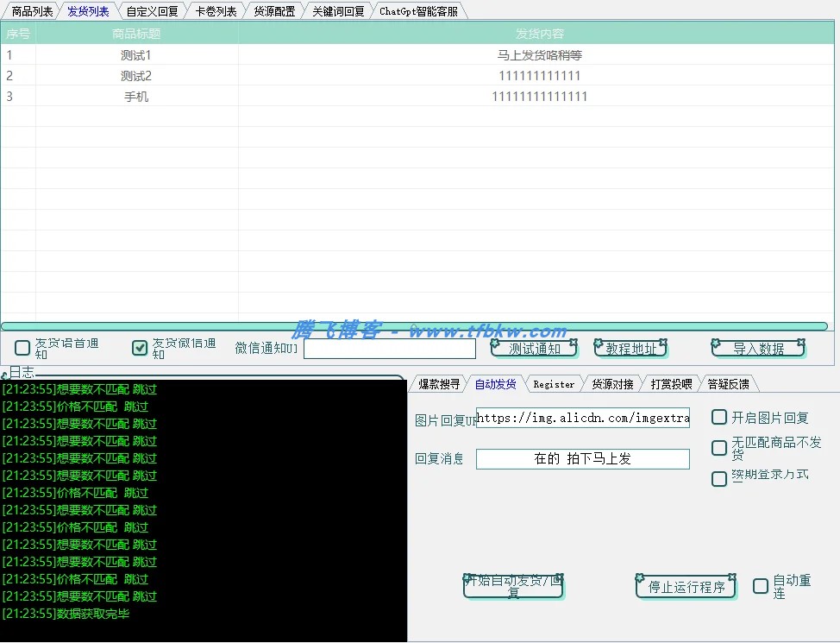Toggle the 自动重连 checkbox
Screen dimensions: 840x643
(x=760, y=587)
